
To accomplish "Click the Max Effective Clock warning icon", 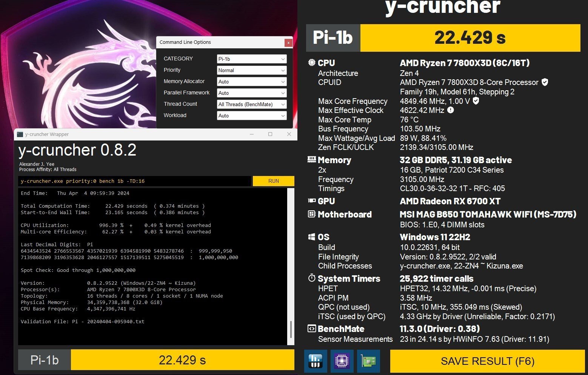I will [451, 110].
